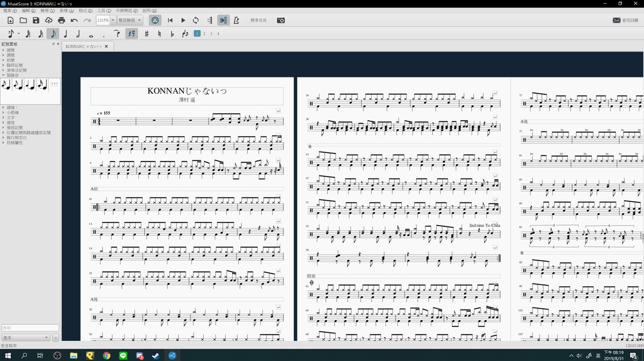
Task: Upload the score online using the cloud icon
Action: (48, 20)
